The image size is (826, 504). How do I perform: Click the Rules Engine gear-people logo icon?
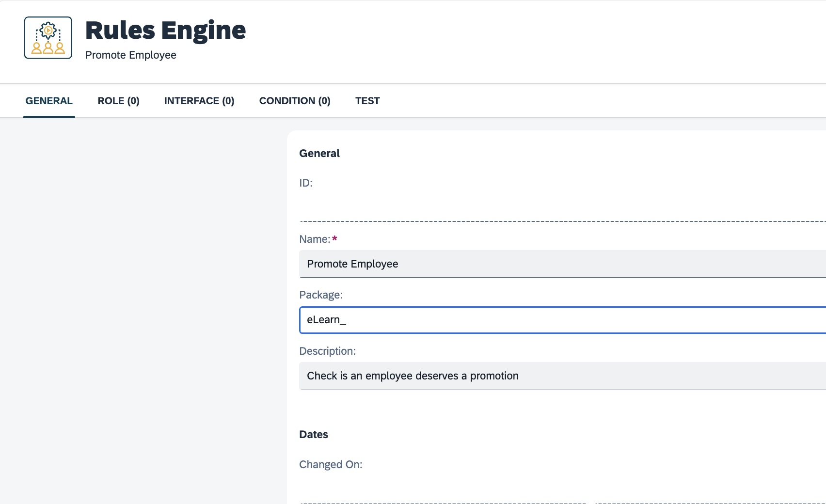point(47,37)
